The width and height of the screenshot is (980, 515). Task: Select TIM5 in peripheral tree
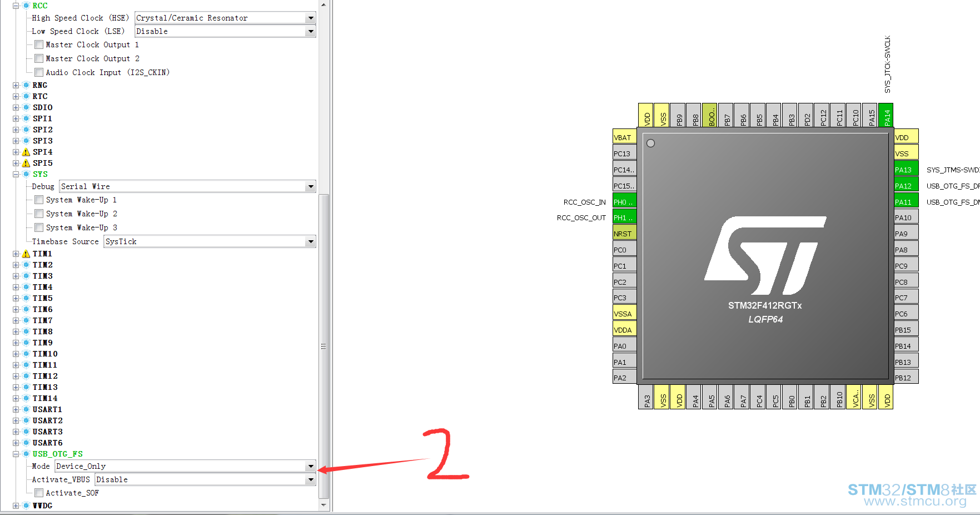tap(42, 298)
